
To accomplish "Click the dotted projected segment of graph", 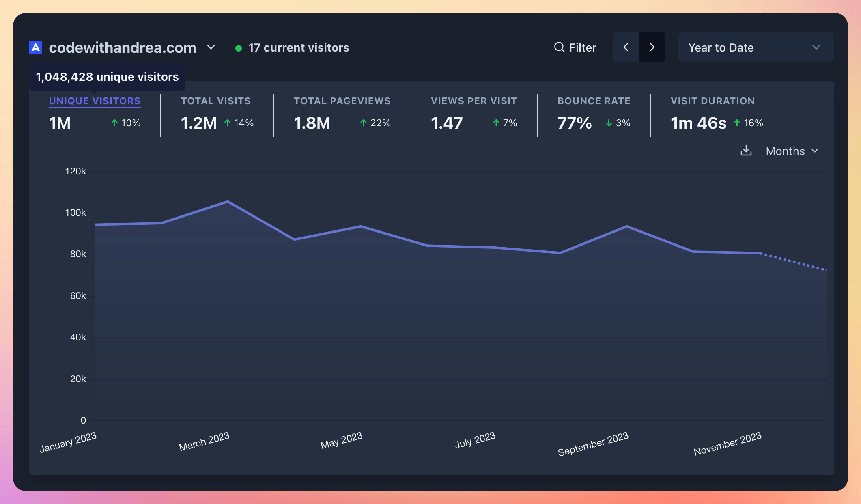I will pos(793,262).
